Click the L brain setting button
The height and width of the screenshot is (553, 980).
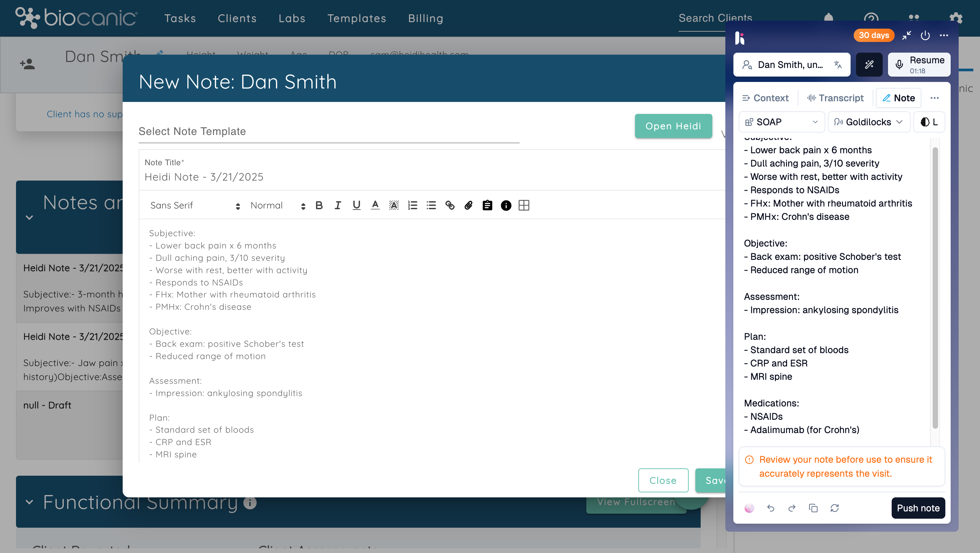point(929,122)
